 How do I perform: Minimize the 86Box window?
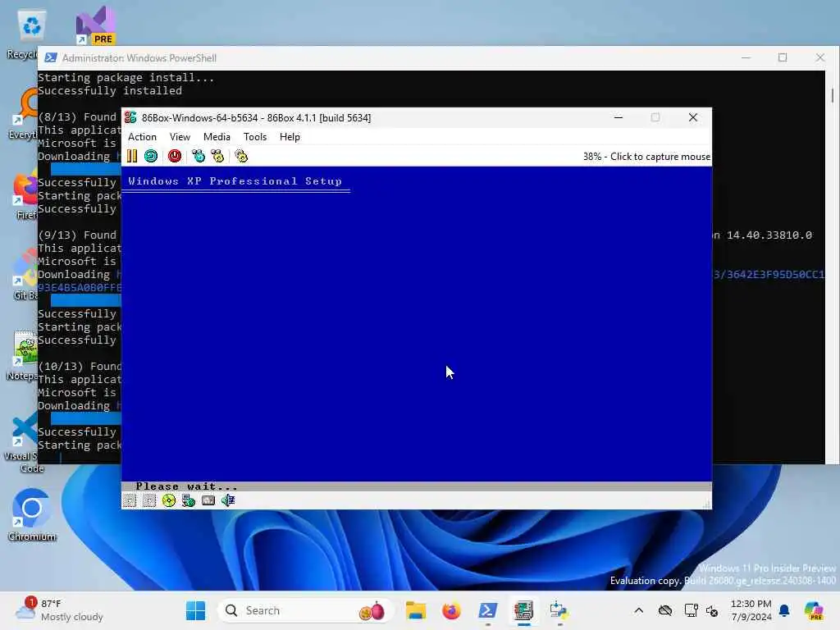[x=619, y=117]
